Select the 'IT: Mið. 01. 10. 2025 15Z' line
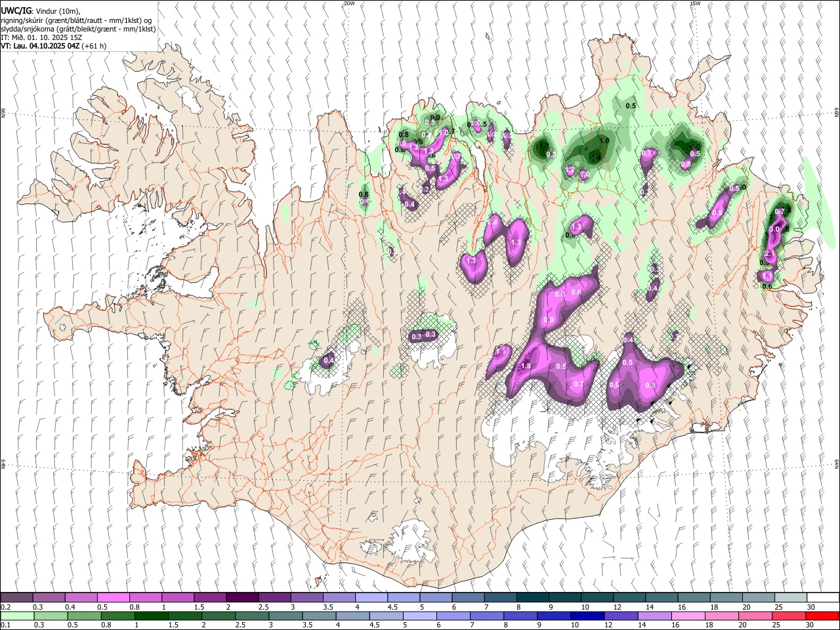Screen dimensions: 840x630 click(x=41, y=37)
